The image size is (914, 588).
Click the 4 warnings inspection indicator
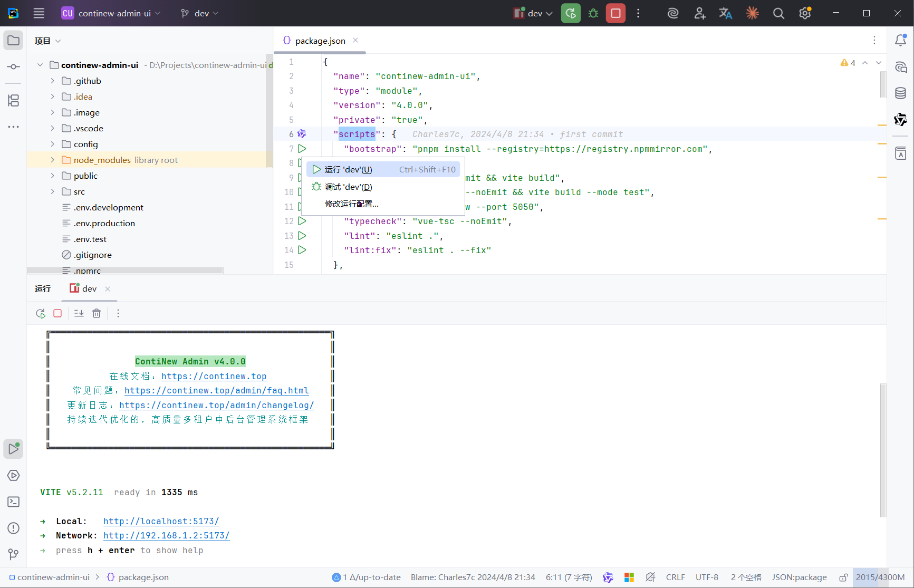[x=848, y=63]
